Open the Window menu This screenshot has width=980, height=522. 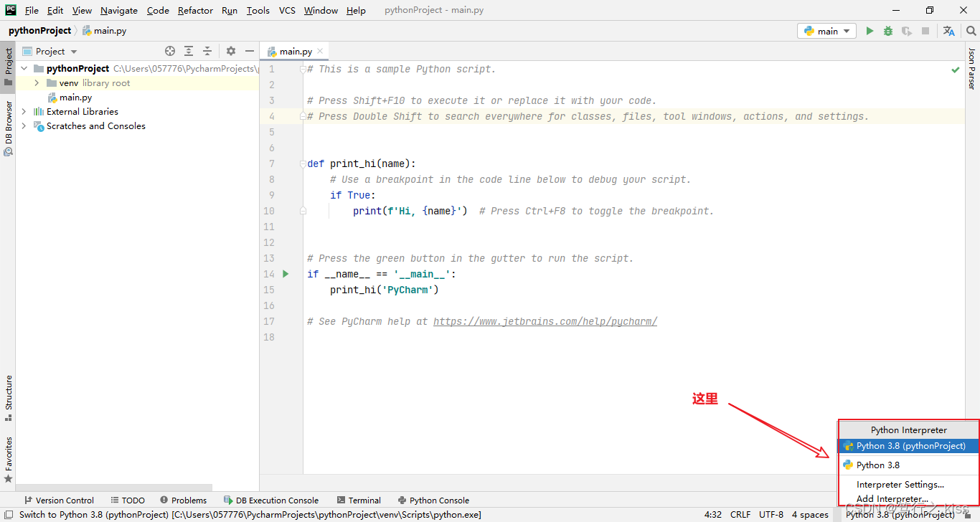click(x=321, y=10)
